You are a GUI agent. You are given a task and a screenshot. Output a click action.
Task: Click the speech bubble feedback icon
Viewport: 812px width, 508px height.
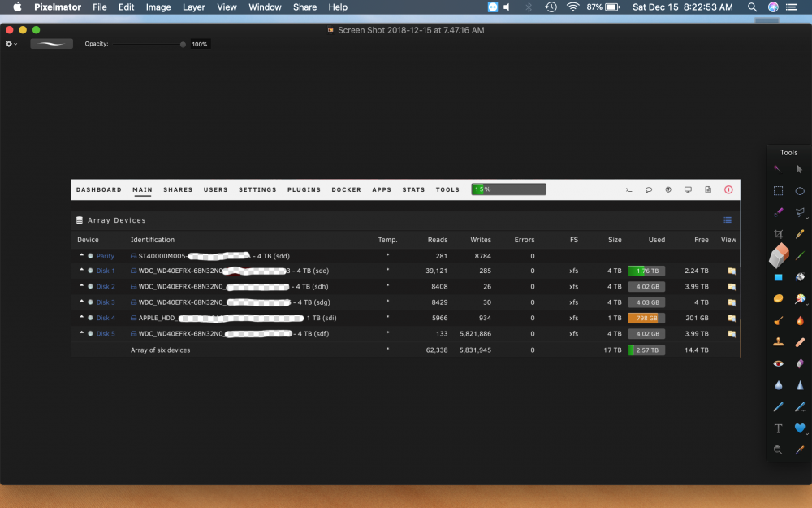point(648,189)
